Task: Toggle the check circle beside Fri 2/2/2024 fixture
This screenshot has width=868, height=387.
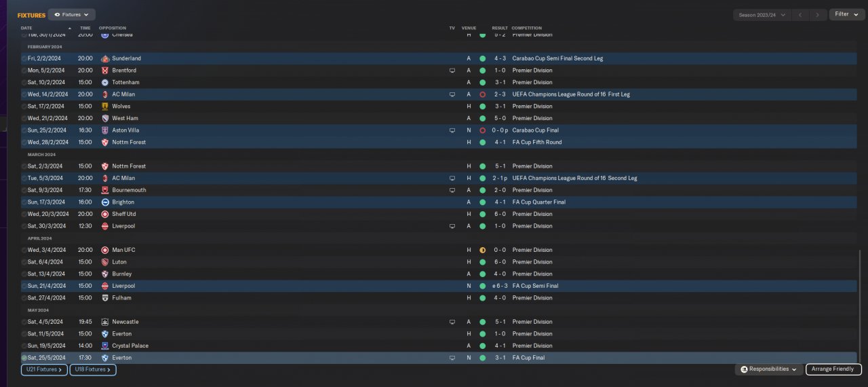Action: click(24, 58)
